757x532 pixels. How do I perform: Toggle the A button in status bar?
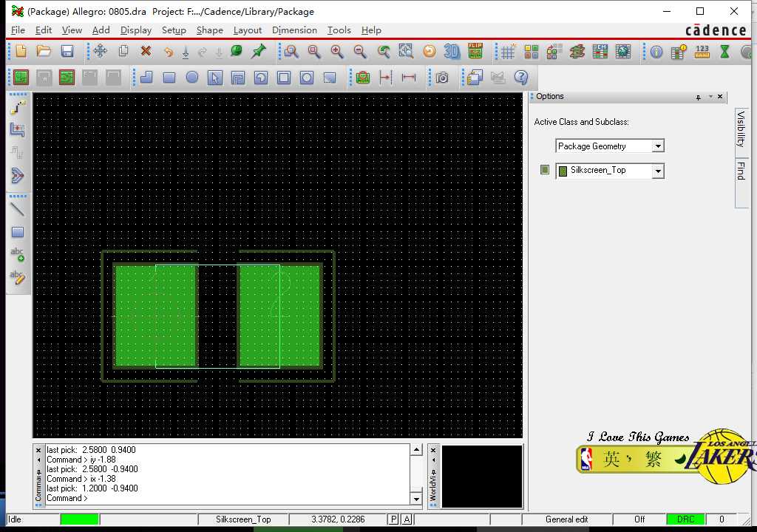[x=407, y=519]
